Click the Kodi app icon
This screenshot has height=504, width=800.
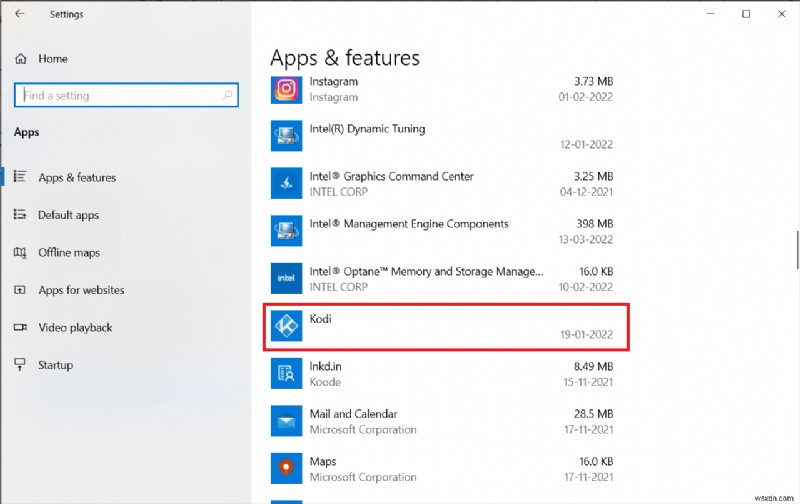[x=286, y=326]
